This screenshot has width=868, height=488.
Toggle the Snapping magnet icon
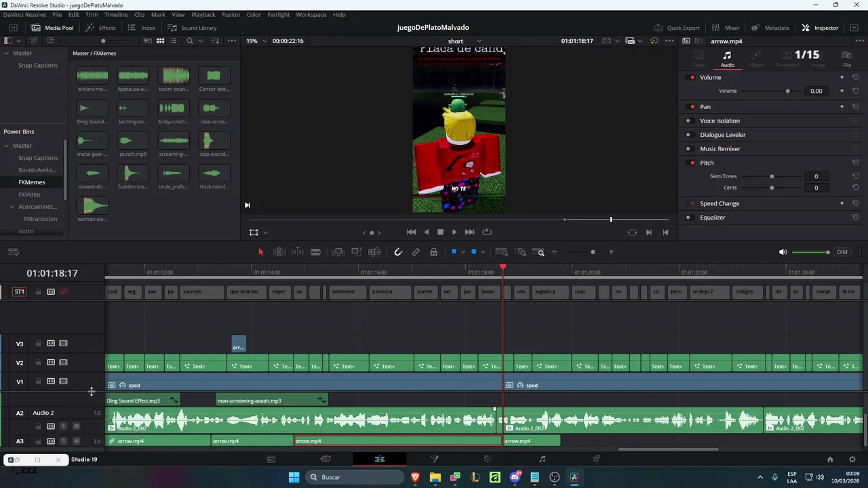click(398, 252)
